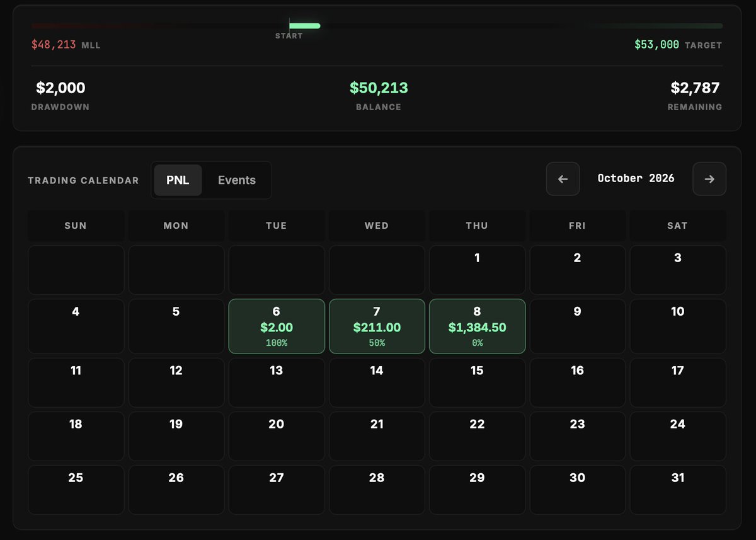756x540 pixels.
Task: Select calendar day 26
Action: (x=176, y=490)
